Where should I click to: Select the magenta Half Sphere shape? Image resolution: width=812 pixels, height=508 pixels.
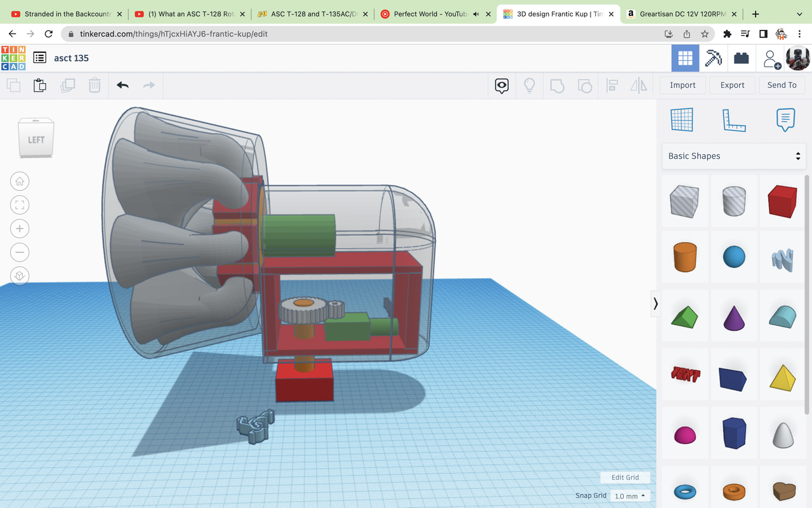pos(684,435)
